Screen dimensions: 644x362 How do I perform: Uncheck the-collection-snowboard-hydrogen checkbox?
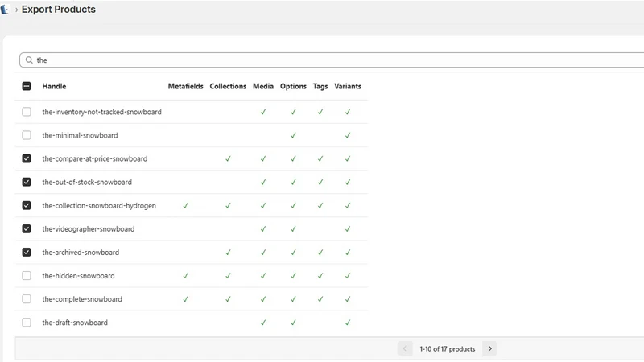(27, 205)
